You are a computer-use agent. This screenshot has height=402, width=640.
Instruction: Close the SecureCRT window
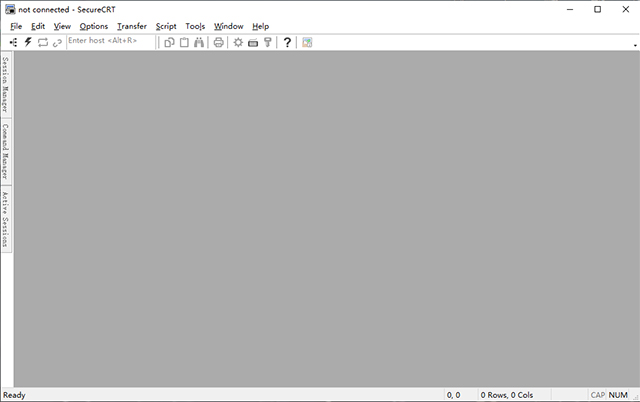[625, 9]
